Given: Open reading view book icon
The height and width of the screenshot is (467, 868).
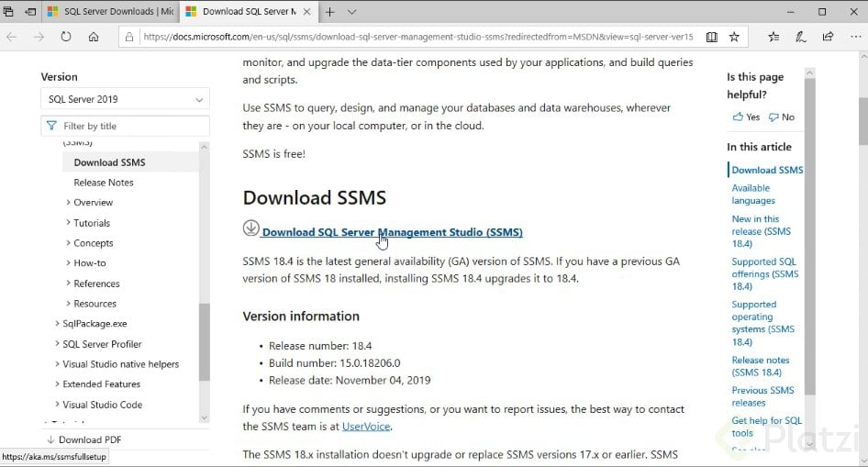Looking at the screenshot, I should tap(712, 37).
